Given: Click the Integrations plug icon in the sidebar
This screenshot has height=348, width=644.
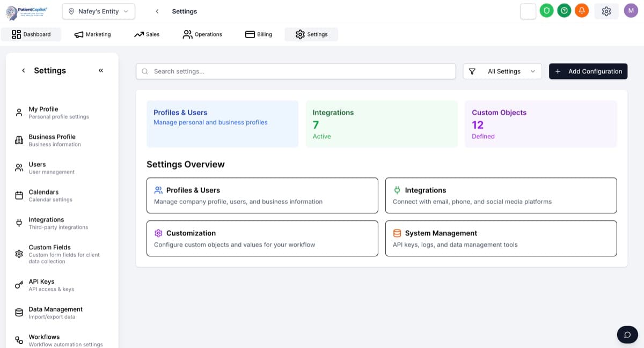Looking at the screenshot, I should (19, 223).
